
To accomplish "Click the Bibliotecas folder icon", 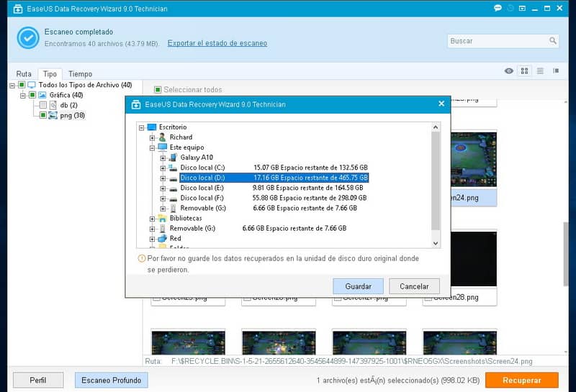I will pos(163,219).
